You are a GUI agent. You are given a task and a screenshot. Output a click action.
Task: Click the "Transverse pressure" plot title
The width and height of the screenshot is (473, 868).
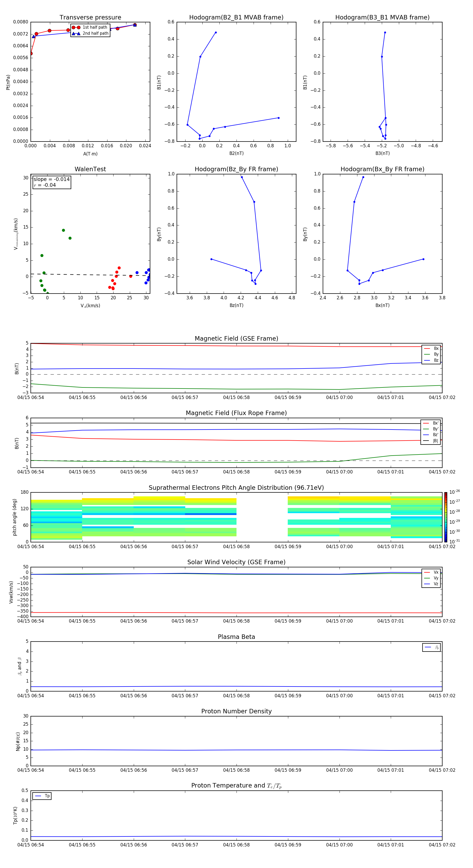90,18
